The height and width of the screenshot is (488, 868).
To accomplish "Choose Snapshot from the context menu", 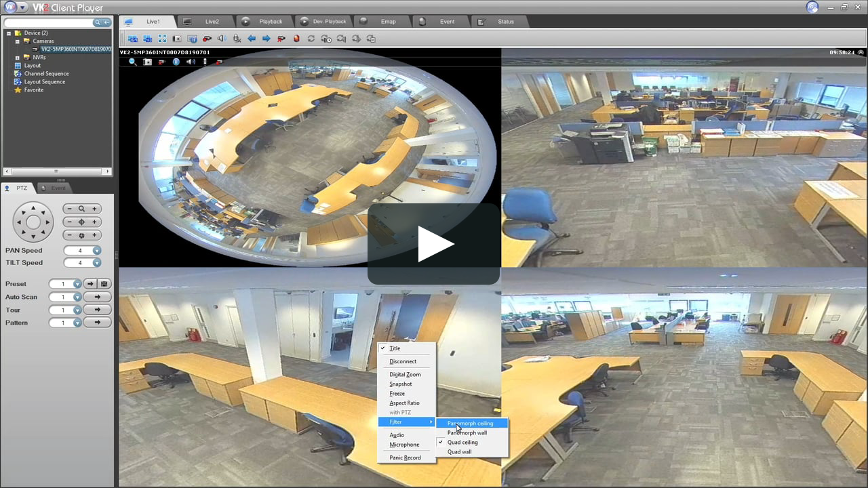I will click(400, 384).
